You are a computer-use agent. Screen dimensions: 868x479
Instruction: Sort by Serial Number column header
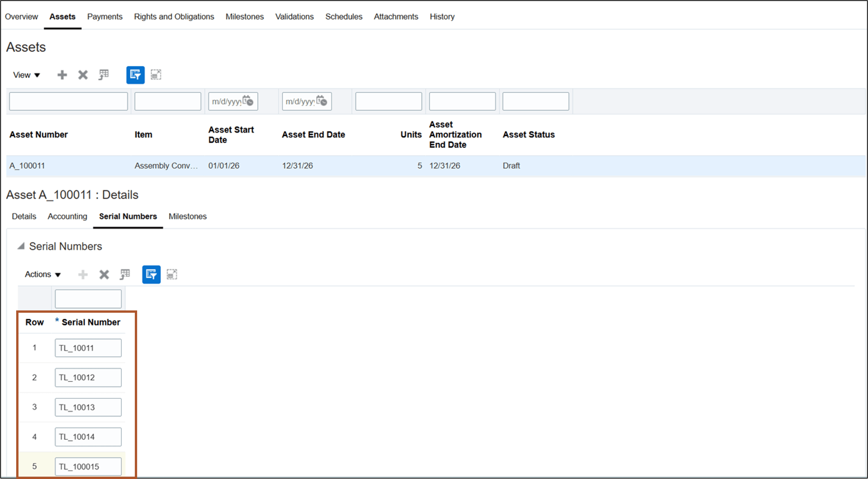[91, 322]
